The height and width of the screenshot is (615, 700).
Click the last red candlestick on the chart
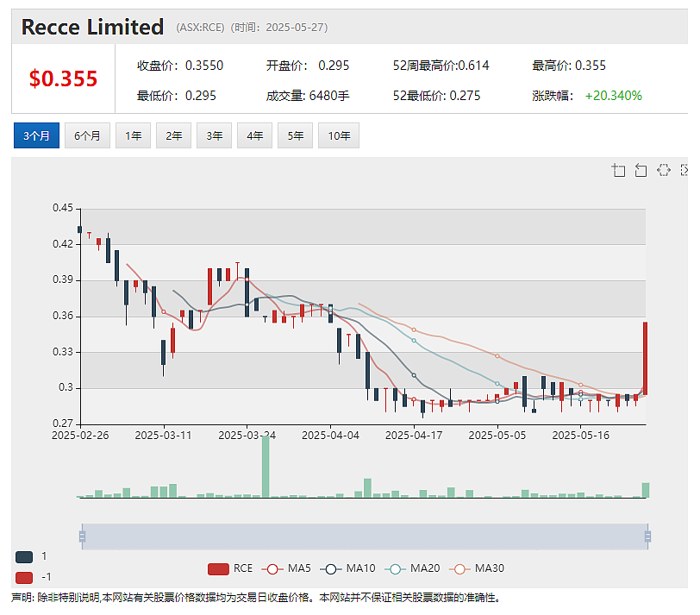click(x=645, y=358)
